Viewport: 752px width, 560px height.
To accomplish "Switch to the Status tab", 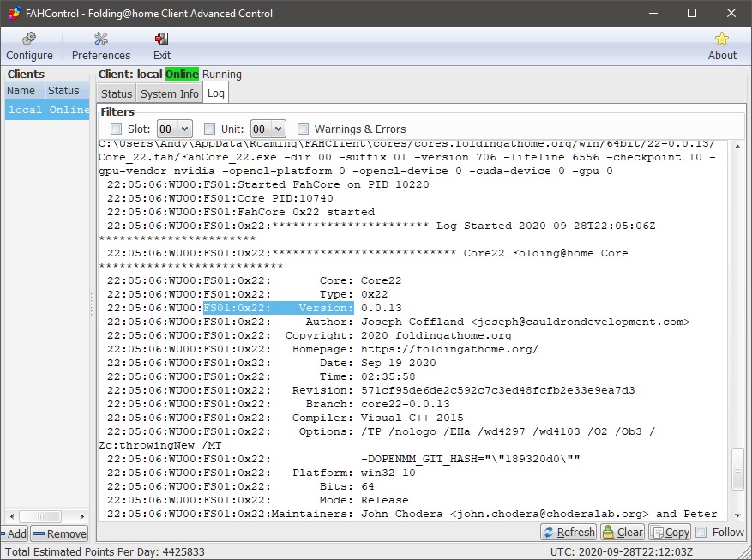I will (117, 93).
